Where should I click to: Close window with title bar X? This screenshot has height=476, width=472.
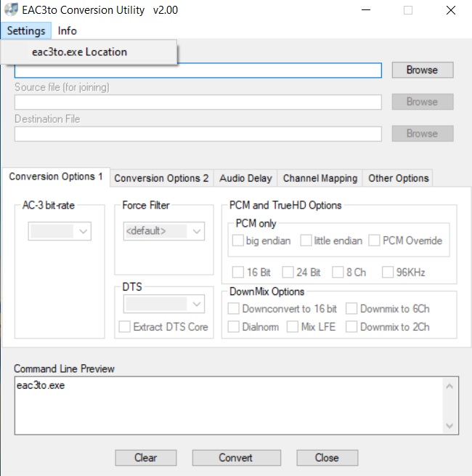[451, 10]
